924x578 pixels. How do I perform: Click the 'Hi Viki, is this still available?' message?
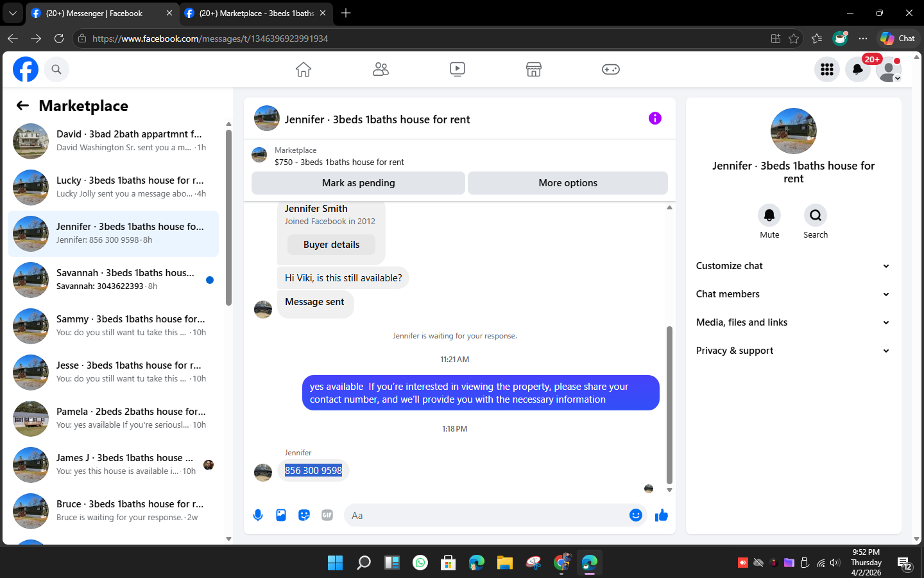click(343, 278)
